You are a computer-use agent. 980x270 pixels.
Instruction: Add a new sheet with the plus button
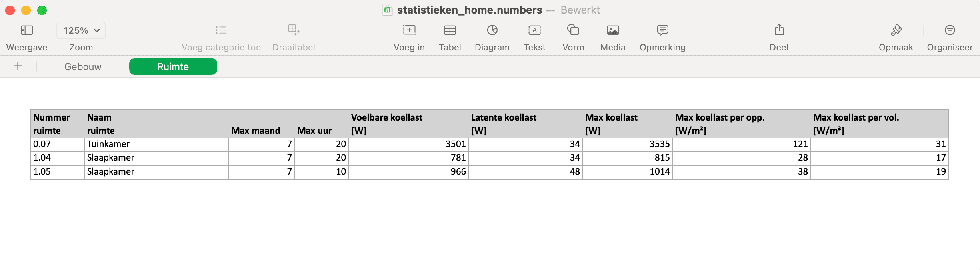pyautogui.click(x=18, y=66)
